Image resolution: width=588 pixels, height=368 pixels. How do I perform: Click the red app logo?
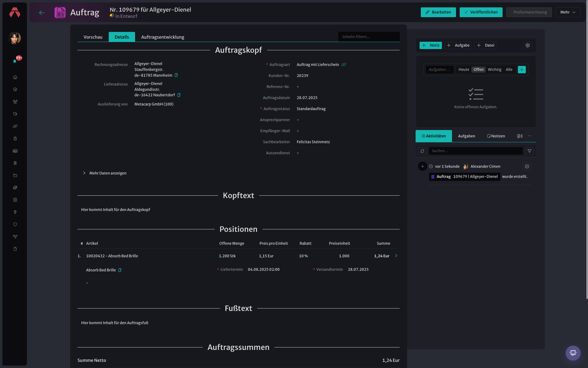(15, 12)
